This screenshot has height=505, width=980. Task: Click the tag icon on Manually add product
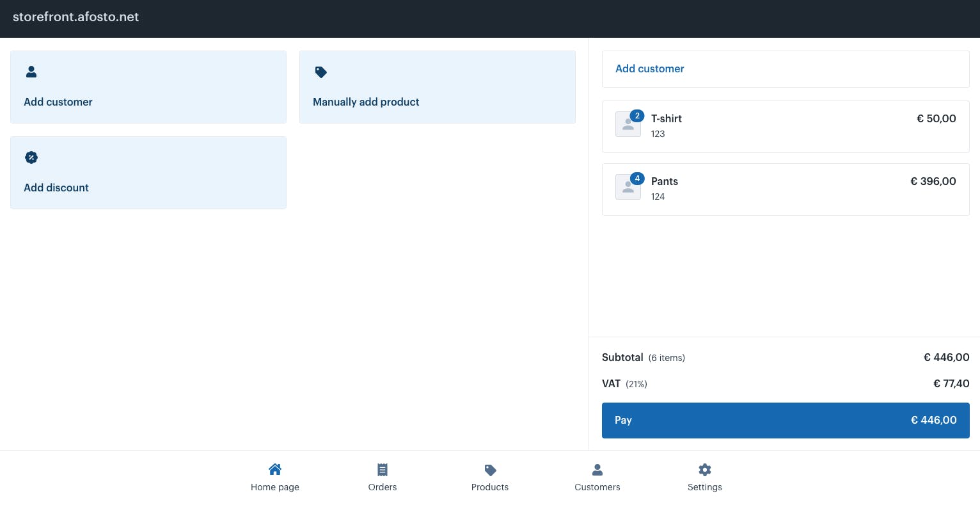pos(321,72)
